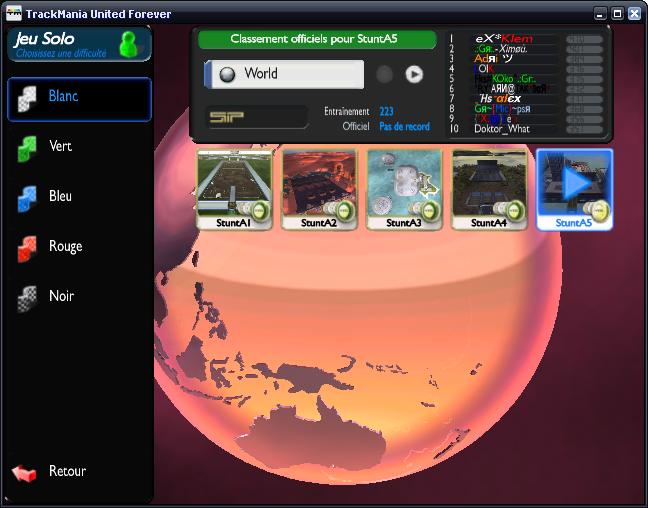Pick the blue Bleu difficulty
The width and height of the screenshot is (648, 508).
[28, 197]
